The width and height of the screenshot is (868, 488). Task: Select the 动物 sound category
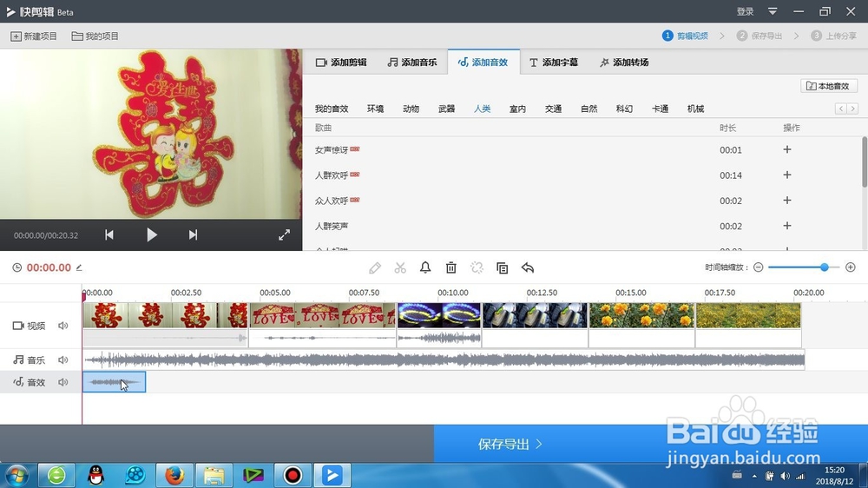tap(411, 109)
